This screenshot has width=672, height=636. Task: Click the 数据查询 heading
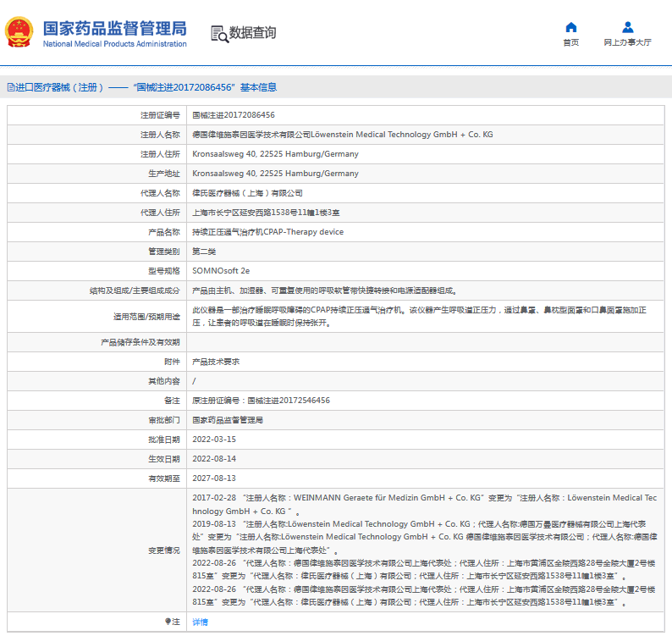(x=252, y=32)
